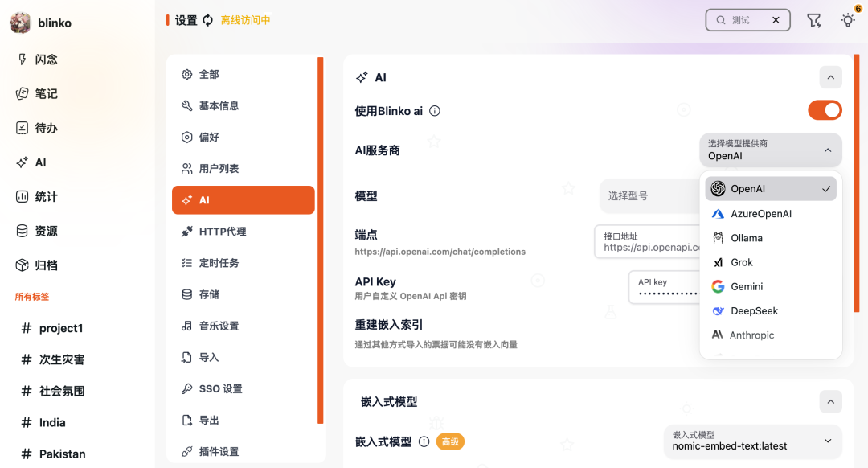The height and width of the screenshot is (468, 868).
Task: Open 定时任务 scheduled tasks settings
Action: (x=243, y=263)
